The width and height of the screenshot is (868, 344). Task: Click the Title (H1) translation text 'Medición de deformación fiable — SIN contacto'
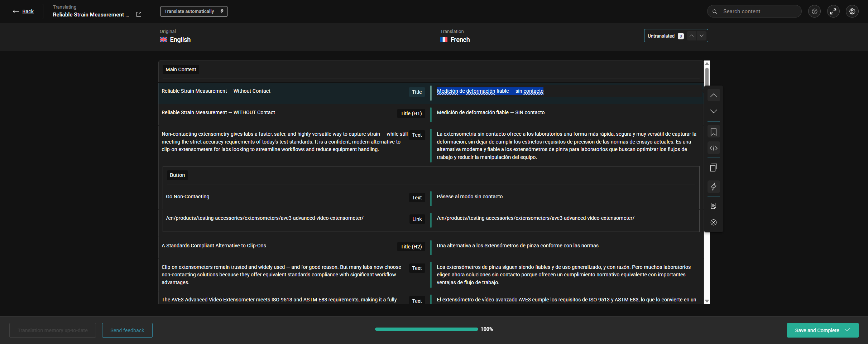[x=490, y=112]
